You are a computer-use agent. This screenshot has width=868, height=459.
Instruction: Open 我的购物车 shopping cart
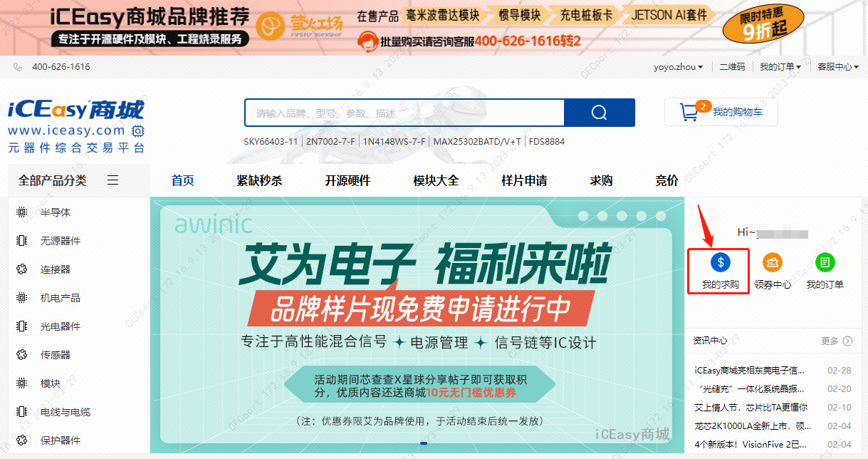tap(721, 112)
